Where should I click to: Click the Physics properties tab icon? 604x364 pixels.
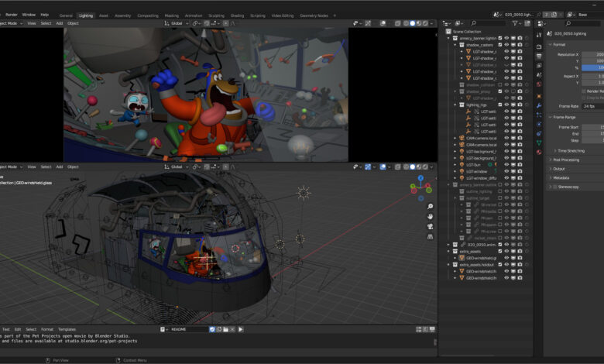pos(539,124)
